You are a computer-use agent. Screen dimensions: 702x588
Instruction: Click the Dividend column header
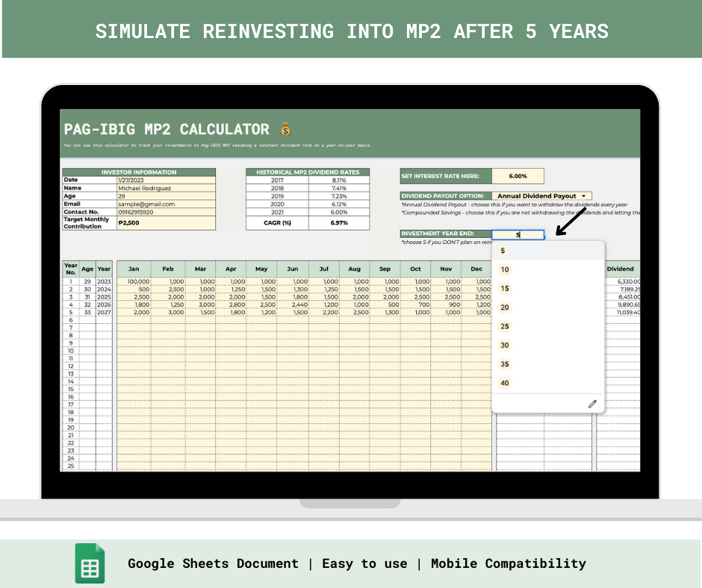pos(619,269)
